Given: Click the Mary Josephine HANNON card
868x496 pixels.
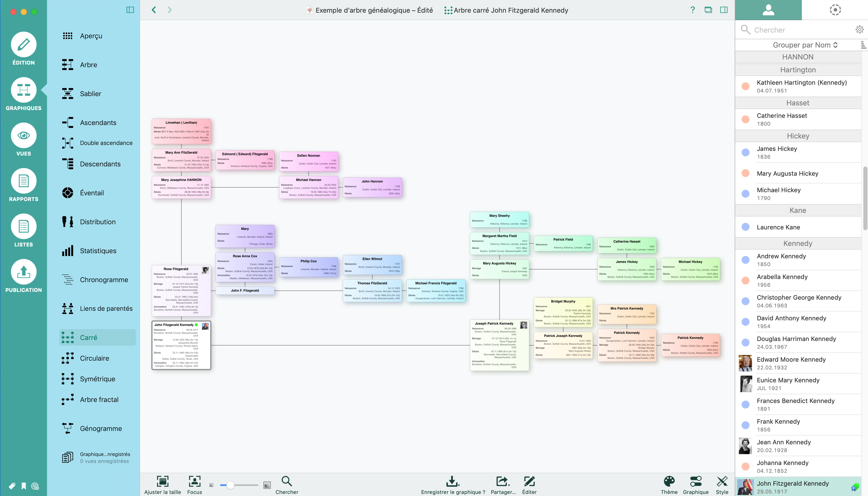Looking at the screenshot, I should coord(181,187).
